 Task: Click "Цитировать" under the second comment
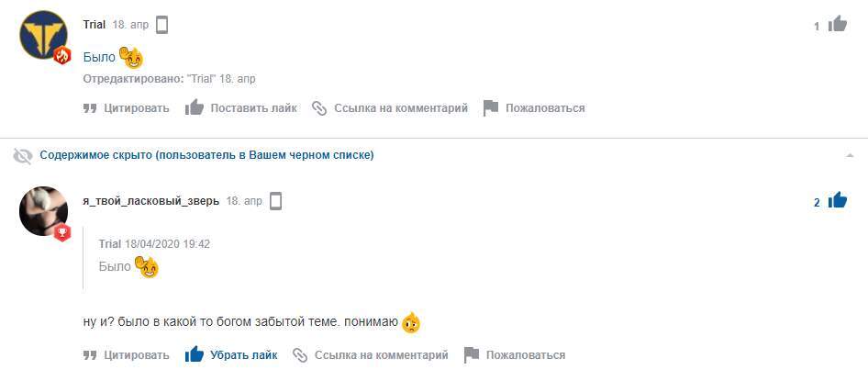click(136, 354)
